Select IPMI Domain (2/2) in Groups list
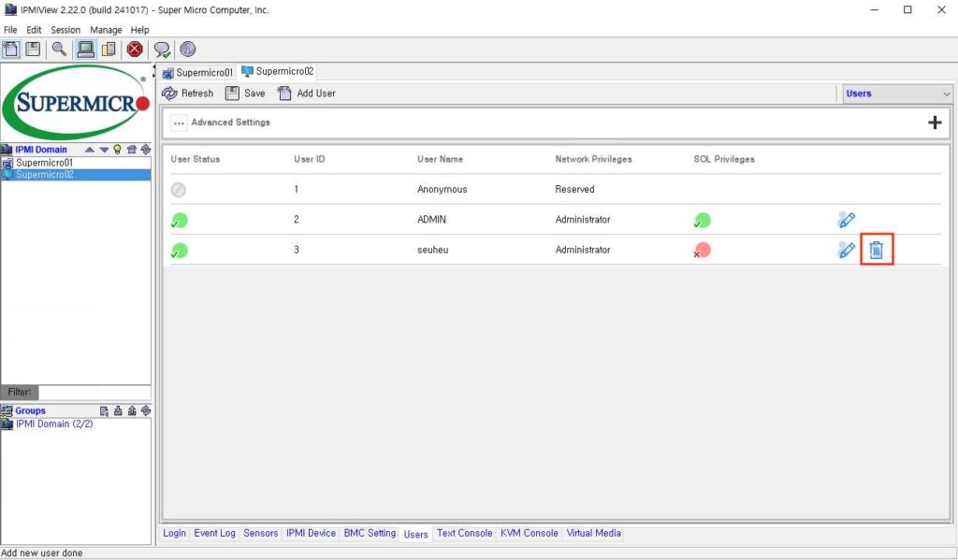This screenshot has height=560, width=958. click(54, 424)
